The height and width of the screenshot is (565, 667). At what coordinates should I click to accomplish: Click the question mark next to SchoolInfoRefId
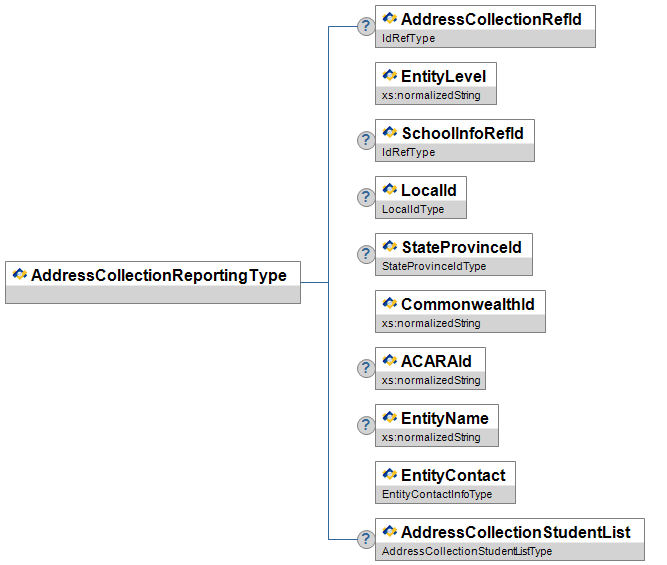[366, 141]
